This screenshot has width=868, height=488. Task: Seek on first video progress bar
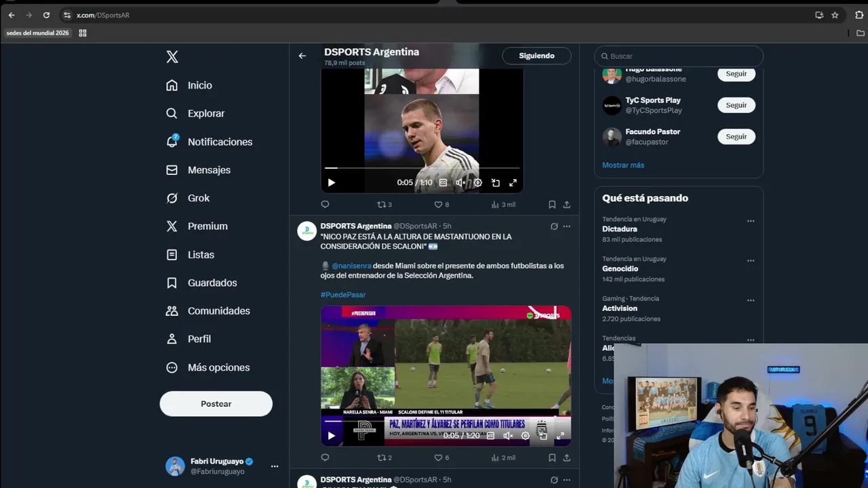click(x=422, y=167)
